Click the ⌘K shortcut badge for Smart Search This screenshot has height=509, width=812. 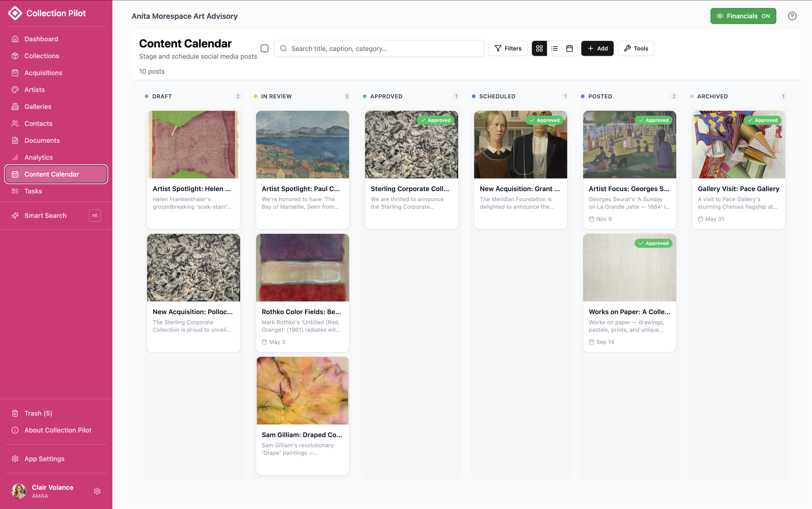tap(95, 216)
